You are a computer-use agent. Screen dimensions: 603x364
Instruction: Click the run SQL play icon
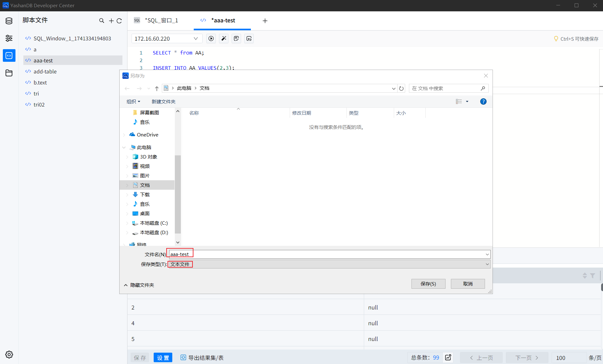(211, 38)
